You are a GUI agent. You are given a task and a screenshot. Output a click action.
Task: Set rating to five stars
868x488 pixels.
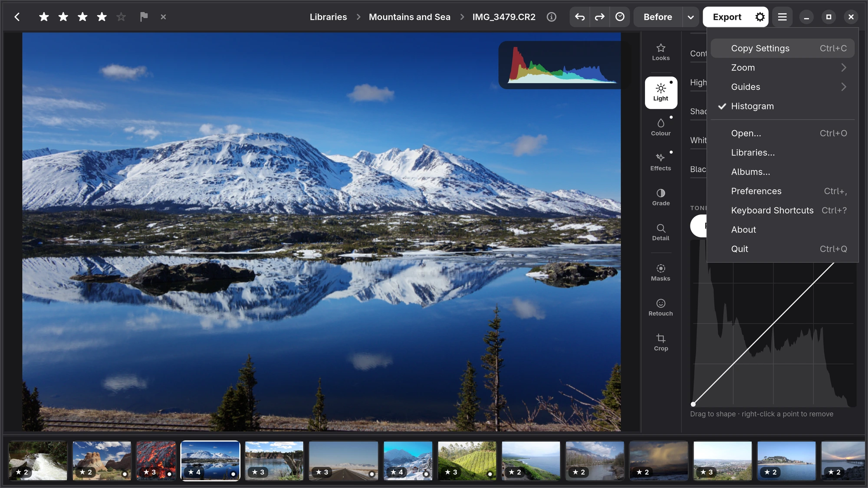(x=121, y=17)
